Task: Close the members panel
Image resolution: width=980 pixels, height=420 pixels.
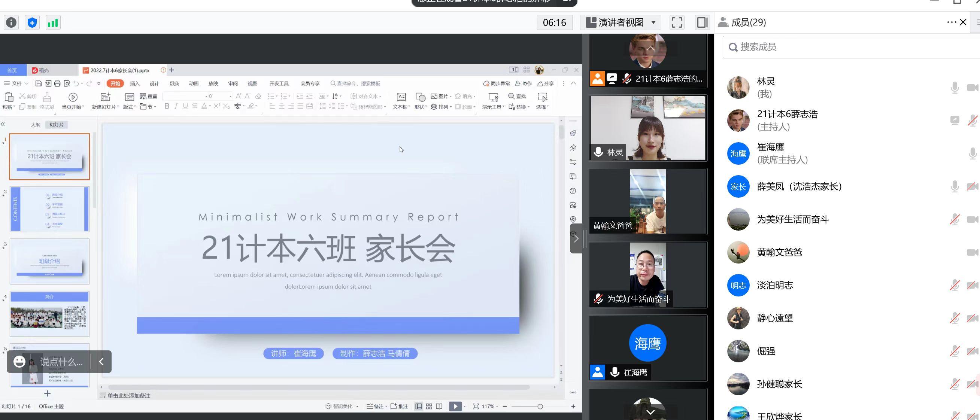Action: click(963, 22)
